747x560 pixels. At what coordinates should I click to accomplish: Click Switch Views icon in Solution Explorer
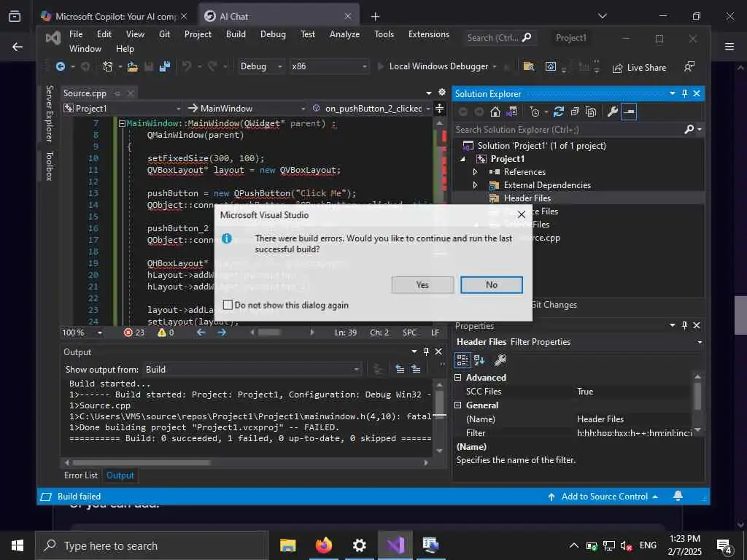[x=511, y=112]
